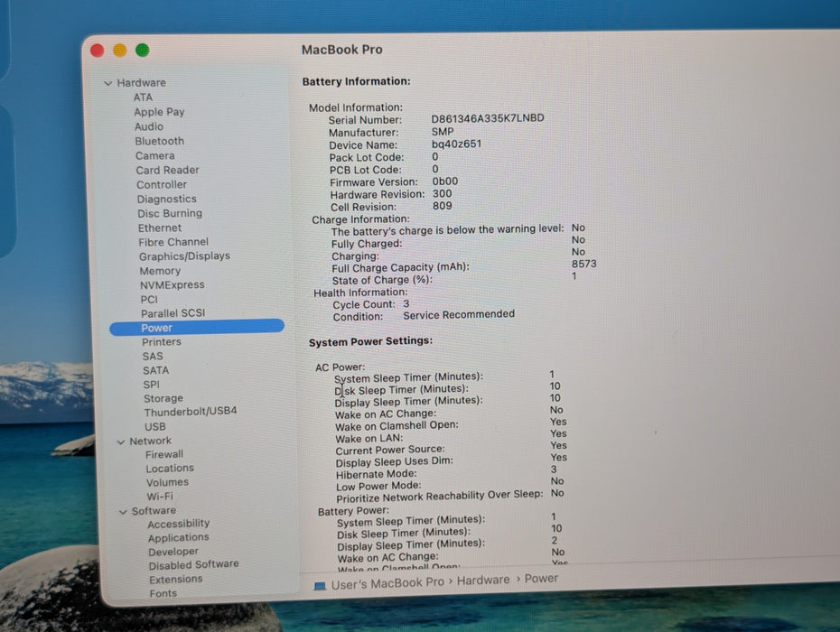
Task: Select Disc Burning in the sidebar
Action: pos(170,214)
